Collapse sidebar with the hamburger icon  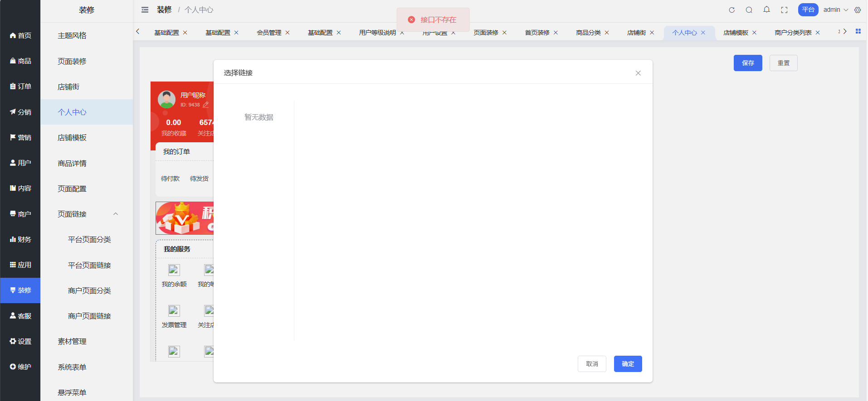click(x=145, y=10)
